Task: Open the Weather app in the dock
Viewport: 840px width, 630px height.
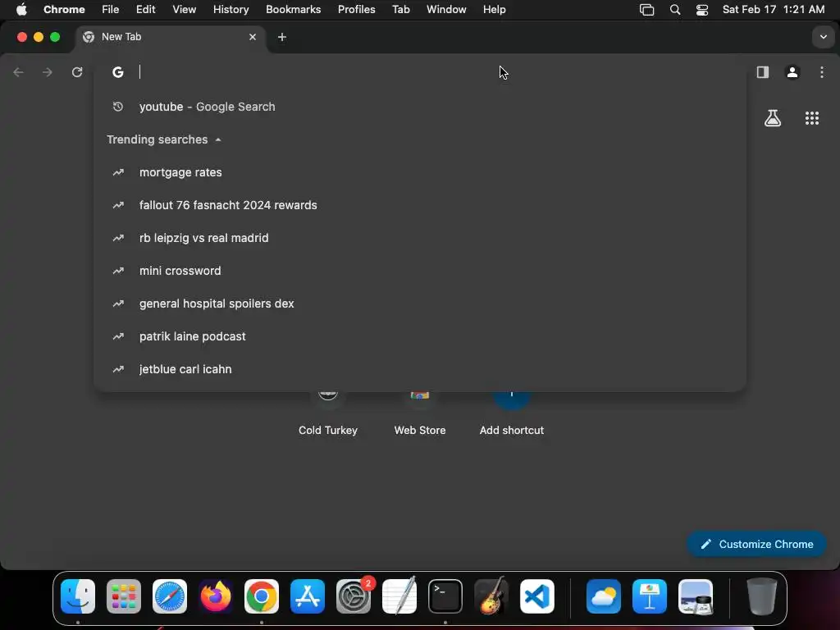Action: pyautogui.click(x=604, y=596)
